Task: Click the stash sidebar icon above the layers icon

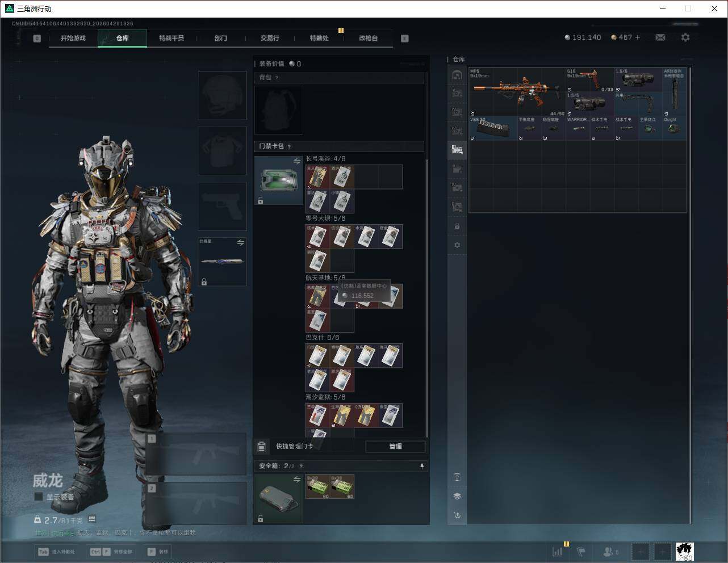Action: coord(457,477)
